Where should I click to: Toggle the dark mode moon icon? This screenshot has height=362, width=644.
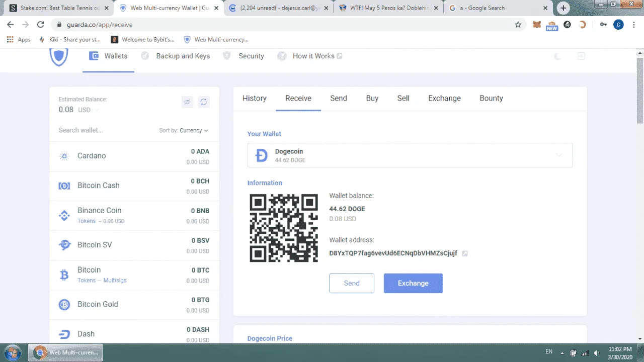point(557,56)
